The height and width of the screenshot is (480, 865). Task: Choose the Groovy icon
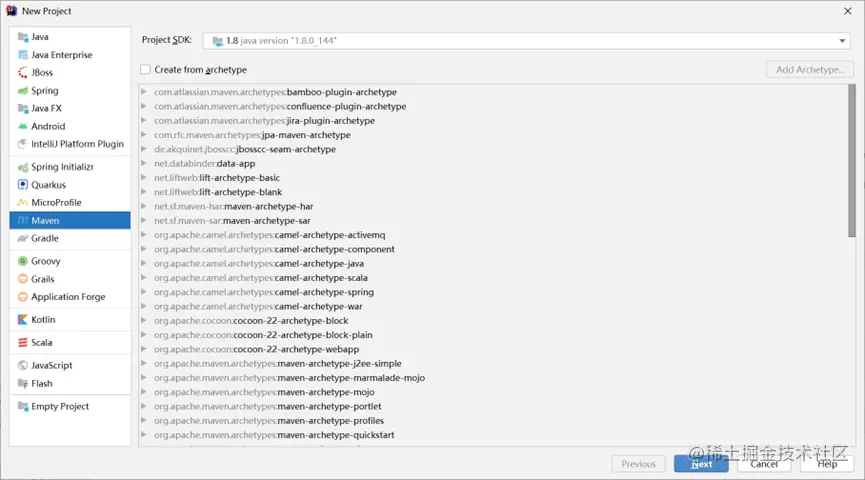tap(23, 261)
